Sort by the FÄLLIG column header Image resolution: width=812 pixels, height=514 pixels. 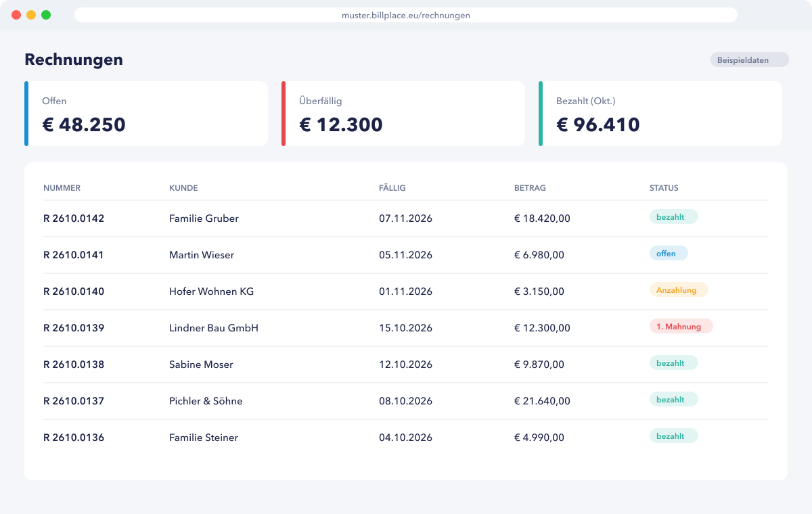(x=392, y=188)
